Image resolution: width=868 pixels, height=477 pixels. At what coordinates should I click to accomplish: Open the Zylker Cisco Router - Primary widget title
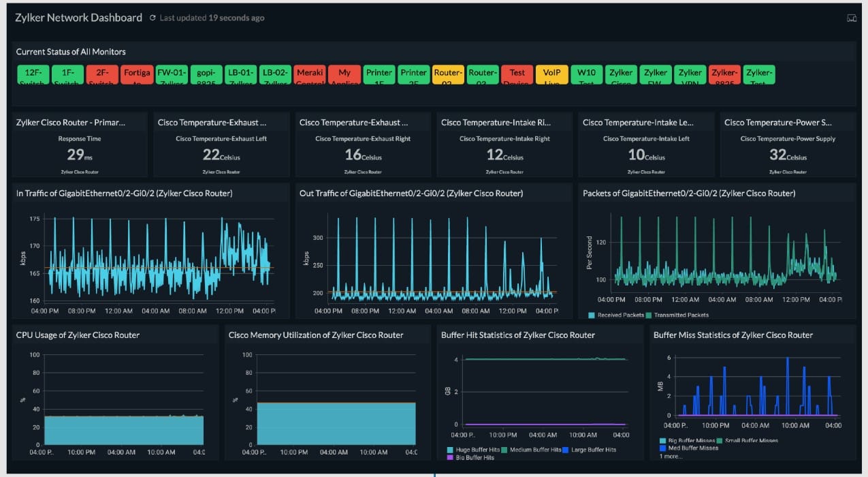(x=71, y=123)
